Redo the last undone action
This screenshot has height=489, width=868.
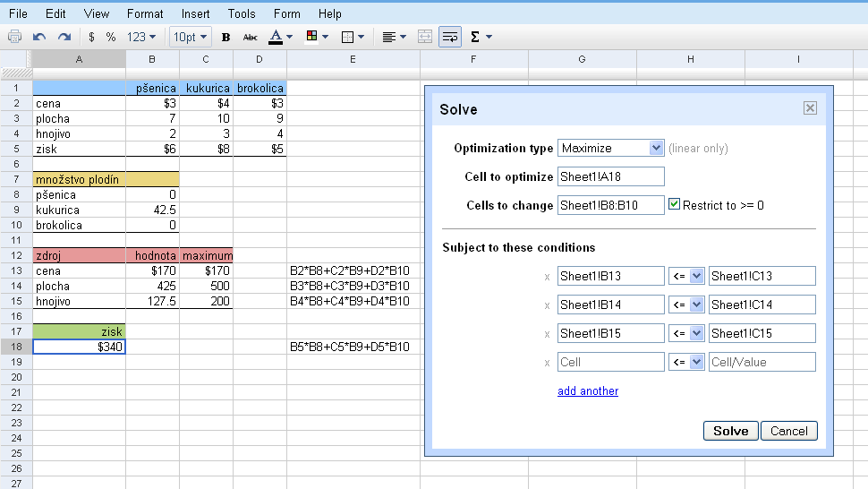point(64,37)
